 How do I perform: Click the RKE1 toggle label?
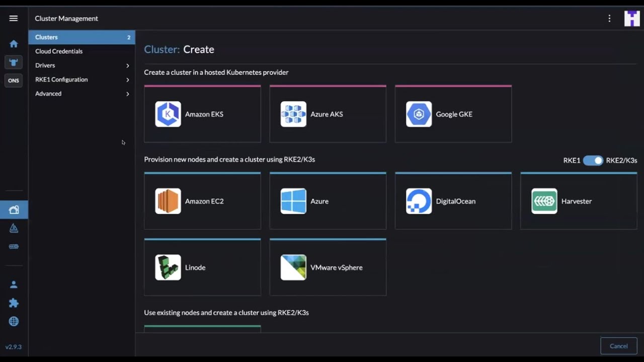(x=572, y=160)
